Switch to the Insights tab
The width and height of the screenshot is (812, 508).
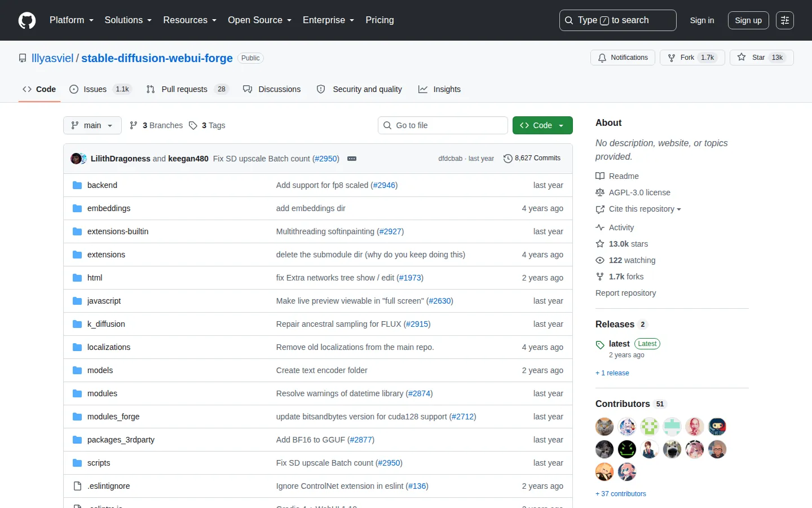439,89
